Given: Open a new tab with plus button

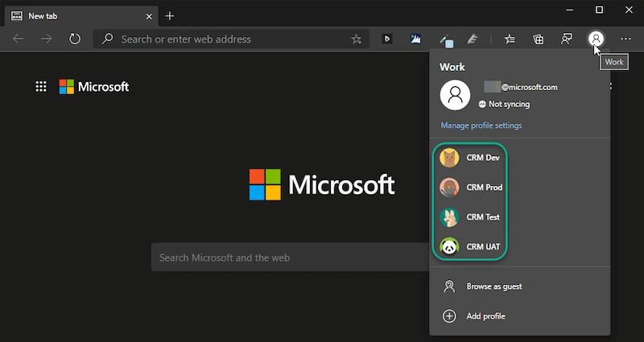Looking at the screenshot, I should point(170,16).
